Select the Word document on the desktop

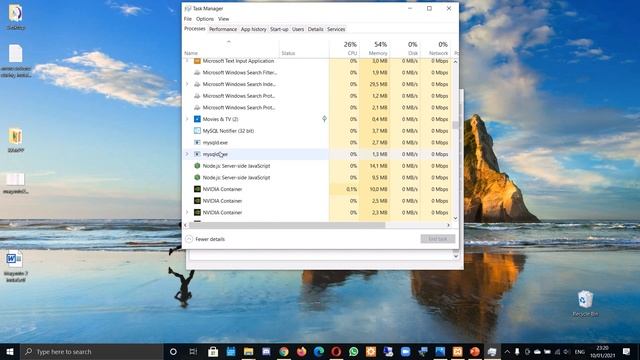(16, 266)
